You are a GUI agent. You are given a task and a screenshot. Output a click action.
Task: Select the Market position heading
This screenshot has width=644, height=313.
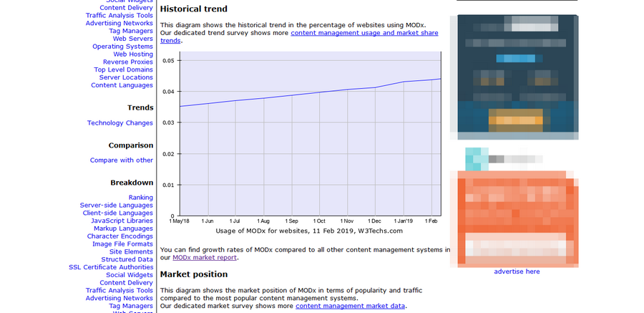tap(193, 274)
